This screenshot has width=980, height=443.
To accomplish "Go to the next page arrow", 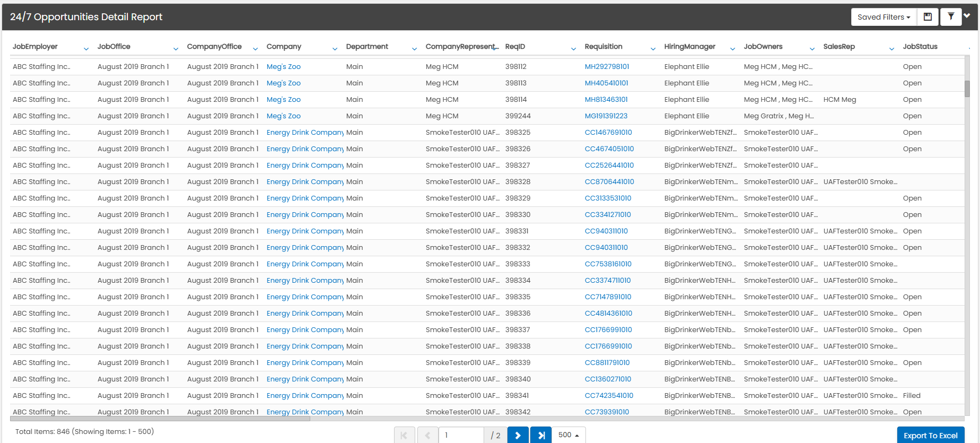I will pos(518,435).
